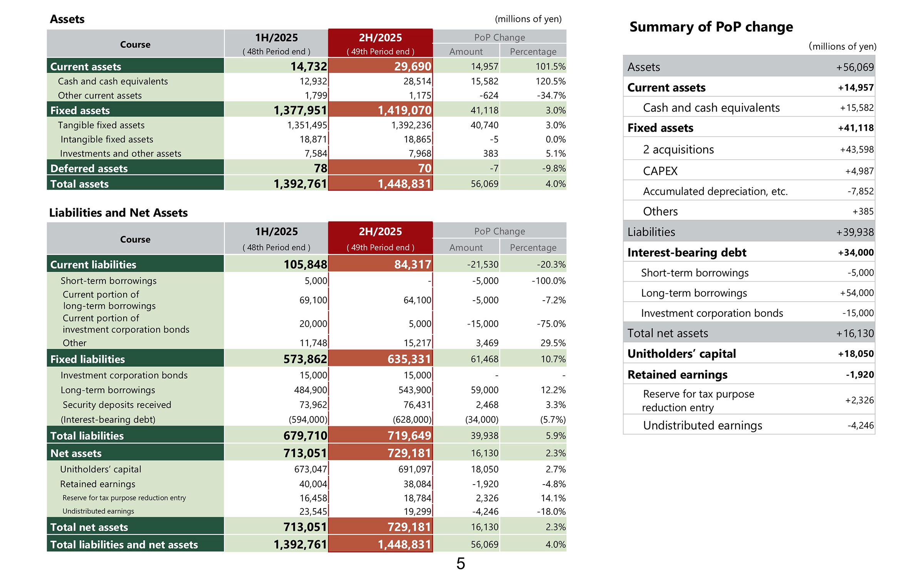Image resolution: width=924 pixels, height=577 pixels.
Task: Click the Total liabilities row label
Action: click(87, 436)
